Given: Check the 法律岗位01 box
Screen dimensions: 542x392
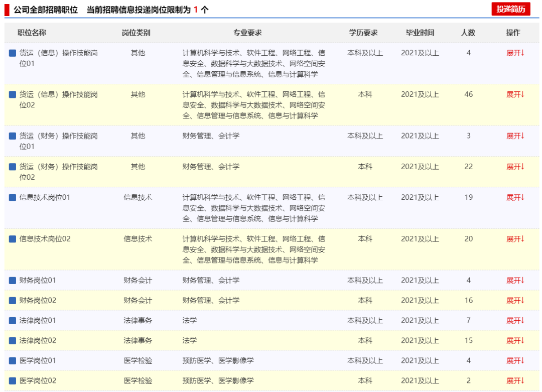Looking at the screenshot, I should coord(13,320).
